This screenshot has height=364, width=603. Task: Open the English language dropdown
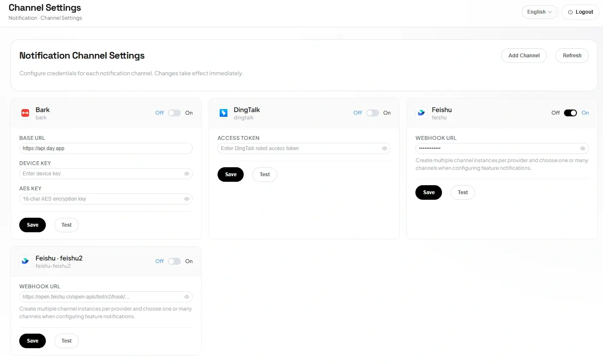(539, 12)
